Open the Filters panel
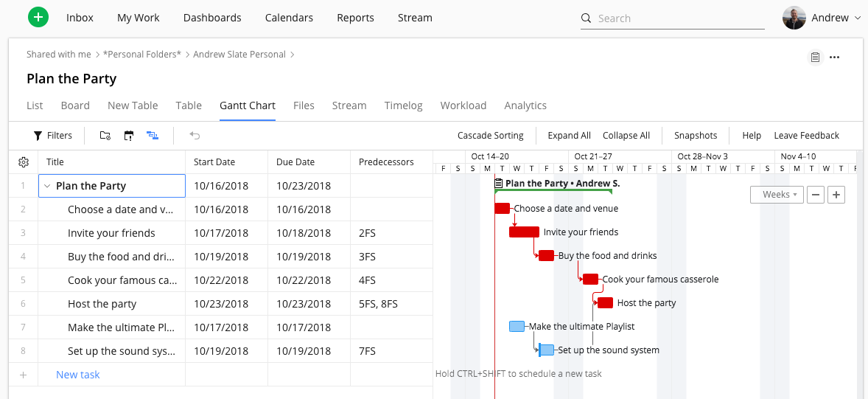 click(52, 136)
